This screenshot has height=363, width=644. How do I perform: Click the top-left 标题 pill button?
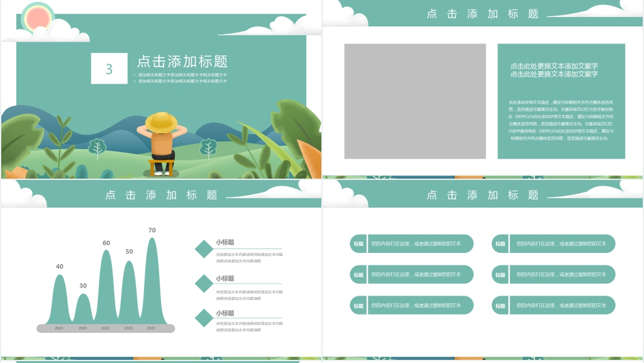(358, 243)
